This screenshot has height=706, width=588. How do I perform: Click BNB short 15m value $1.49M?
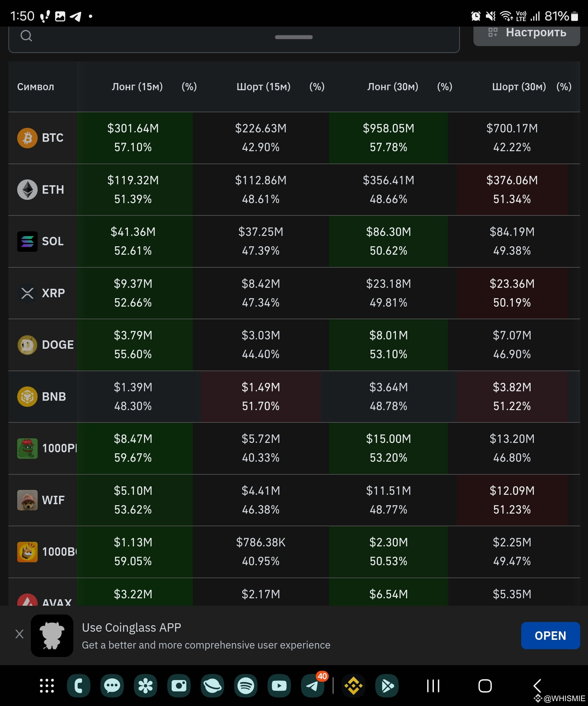[261, 387]
